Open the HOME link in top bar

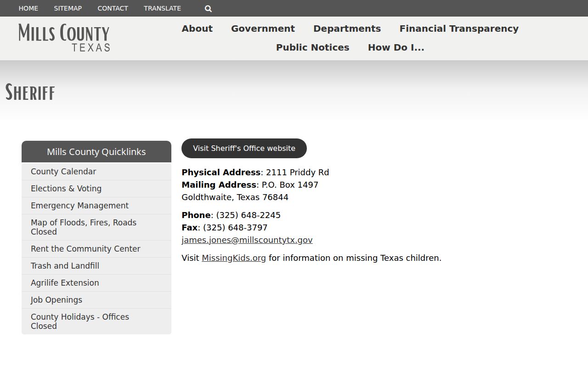click(x=28, y=8)
